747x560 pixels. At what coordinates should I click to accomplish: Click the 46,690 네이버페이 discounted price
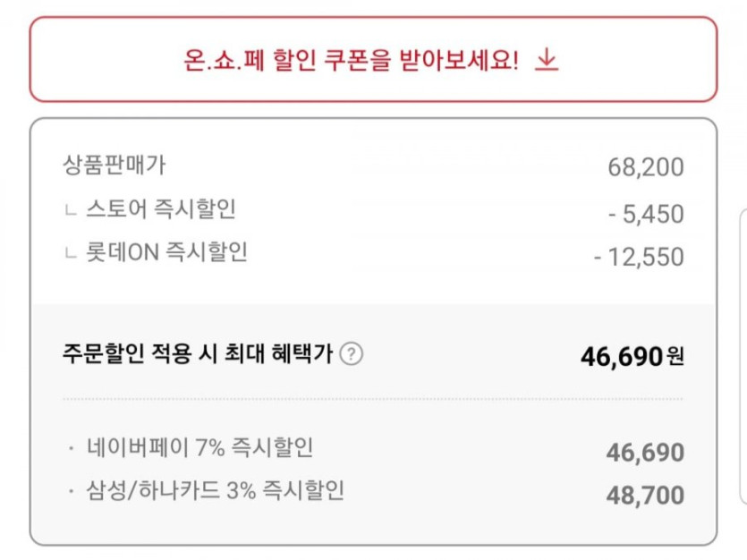645,453
